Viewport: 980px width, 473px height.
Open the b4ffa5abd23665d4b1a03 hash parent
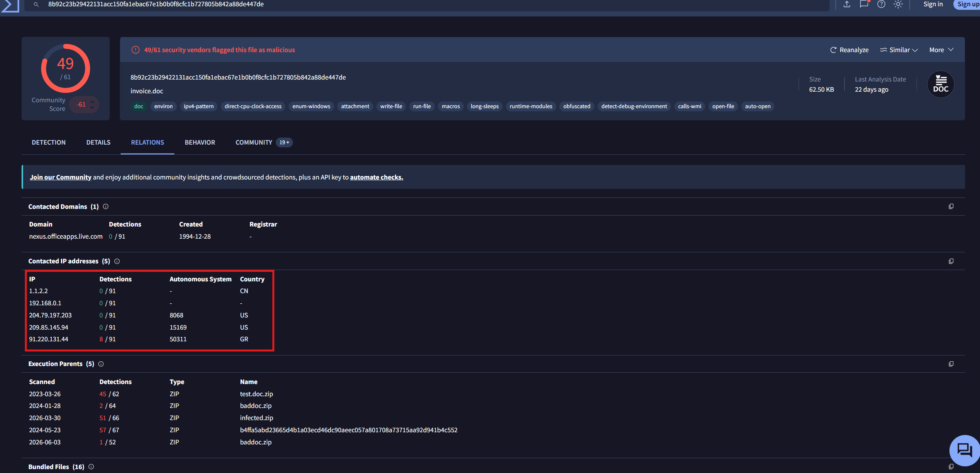tap(349, 430)
